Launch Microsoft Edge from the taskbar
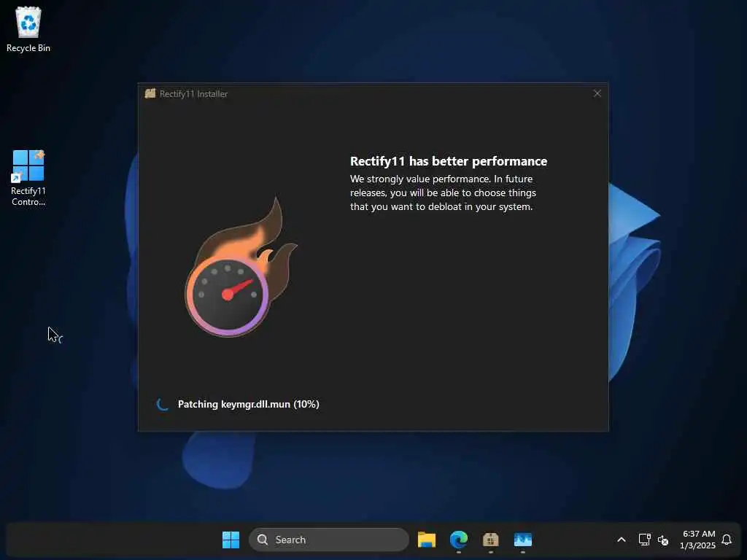 tap(459, 540)
